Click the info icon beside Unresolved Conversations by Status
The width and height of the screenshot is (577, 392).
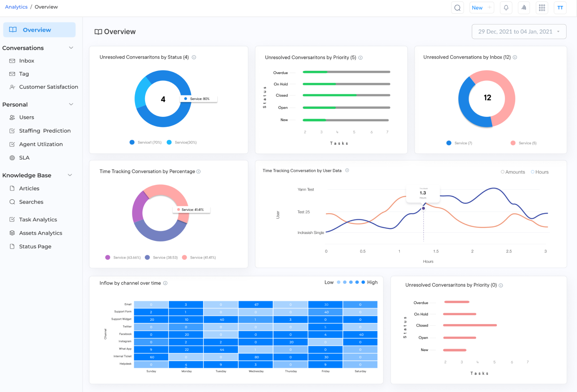click(x=194, y=57)
